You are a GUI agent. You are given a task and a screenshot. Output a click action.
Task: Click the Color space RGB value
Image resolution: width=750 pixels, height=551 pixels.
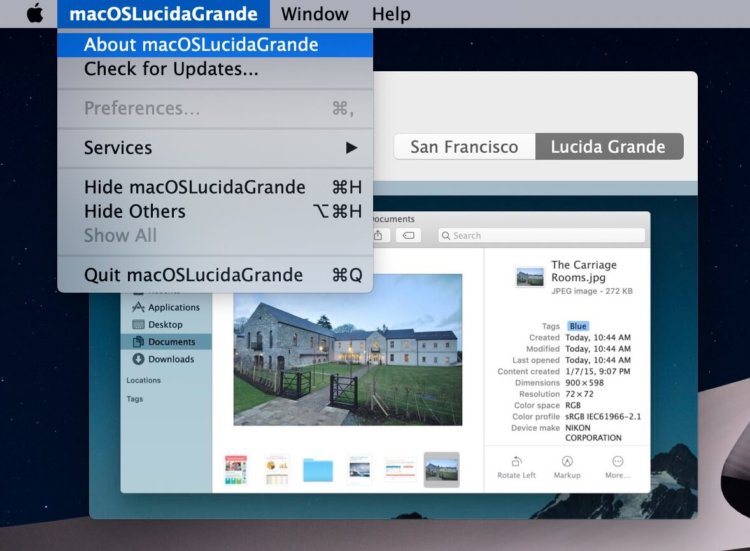573,405
